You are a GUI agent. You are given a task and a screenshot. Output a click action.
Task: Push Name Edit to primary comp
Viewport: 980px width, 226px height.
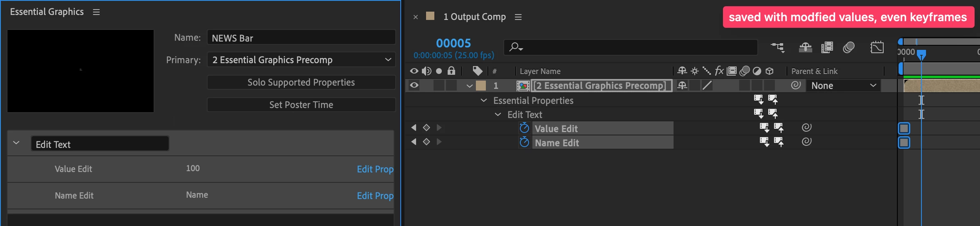coord(779,142)
